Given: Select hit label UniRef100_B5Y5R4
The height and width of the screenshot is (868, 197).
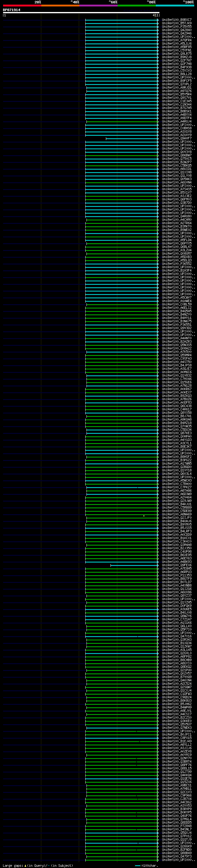Looking at the screenshot, I should coord(177,94).
